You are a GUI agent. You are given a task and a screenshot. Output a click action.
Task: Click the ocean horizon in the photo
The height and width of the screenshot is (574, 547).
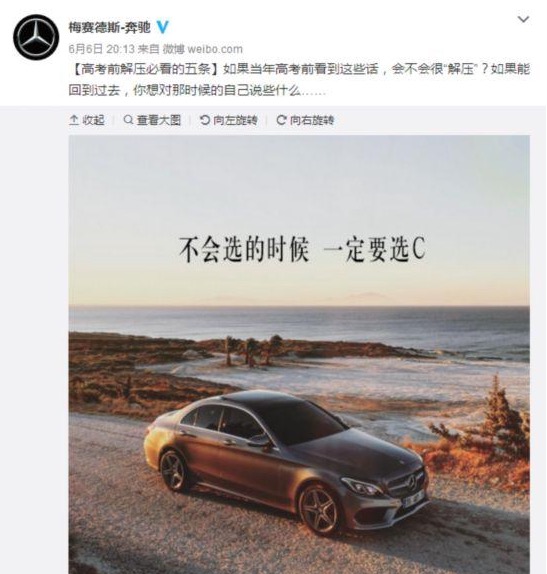[299, 306]
